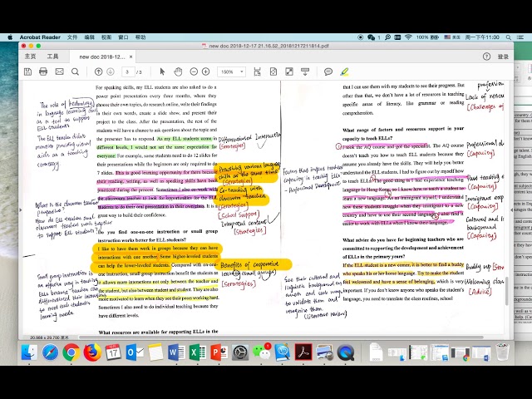The height and width of the screenshot is (399, 532).
Task: Click the 登录 sign-in link
Action: click(x=503, y=57)
